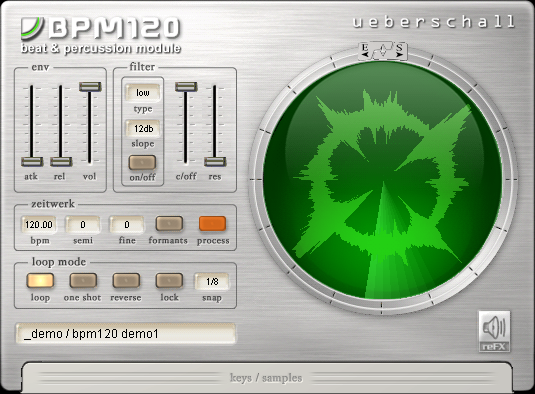Click the reFX speaker icon
535x394 pixels.
click(494, 331)
